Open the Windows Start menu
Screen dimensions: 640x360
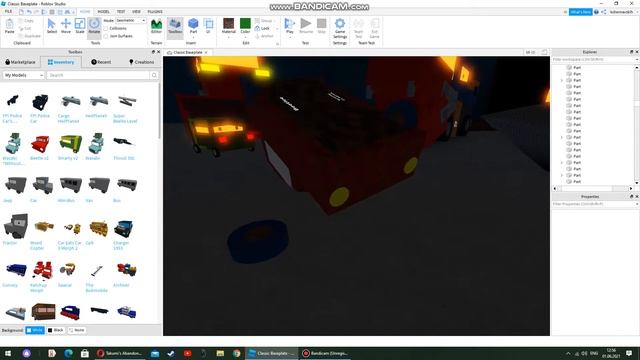[8, 353]
